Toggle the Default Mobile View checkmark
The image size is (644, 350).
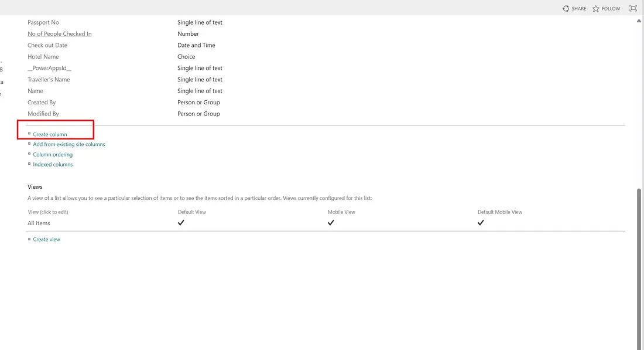pos(481,223)
